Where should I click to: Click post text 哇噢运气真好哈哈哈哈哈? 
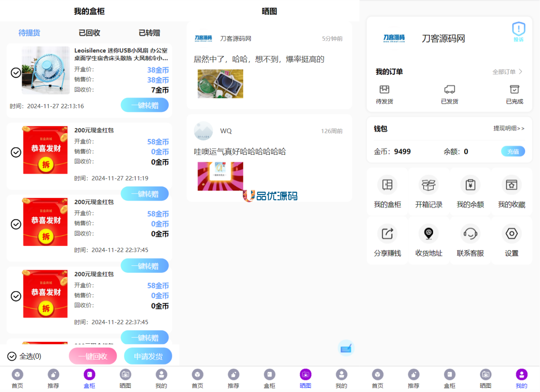240,152
